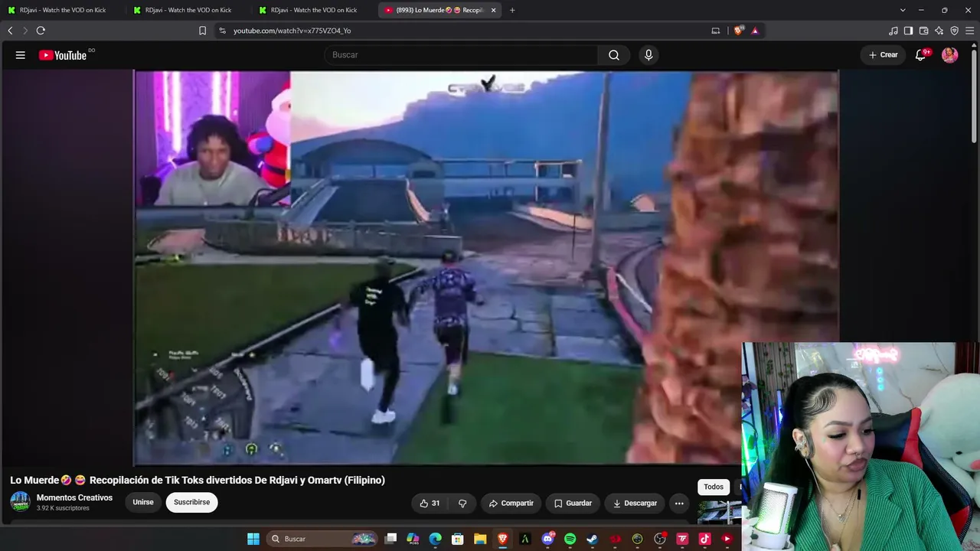Like the video
The width and height of the screenshot is (980, 551).
(430, 503)
